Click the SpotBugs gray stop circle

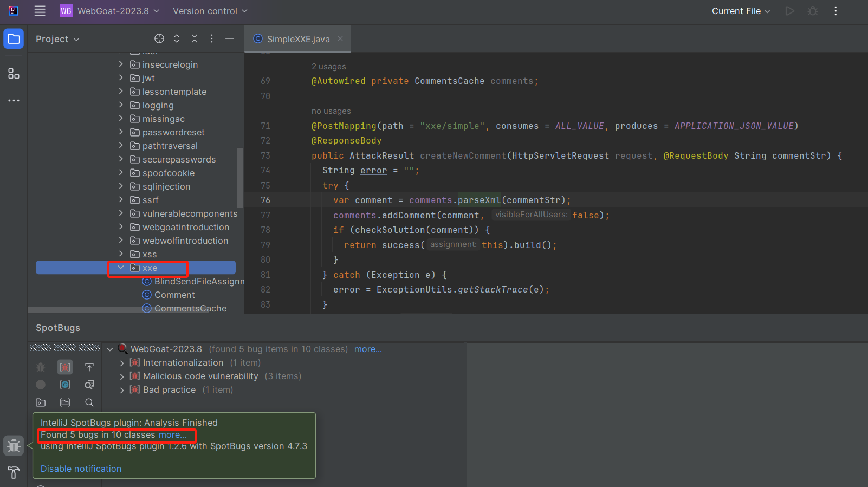coord(41,385)
